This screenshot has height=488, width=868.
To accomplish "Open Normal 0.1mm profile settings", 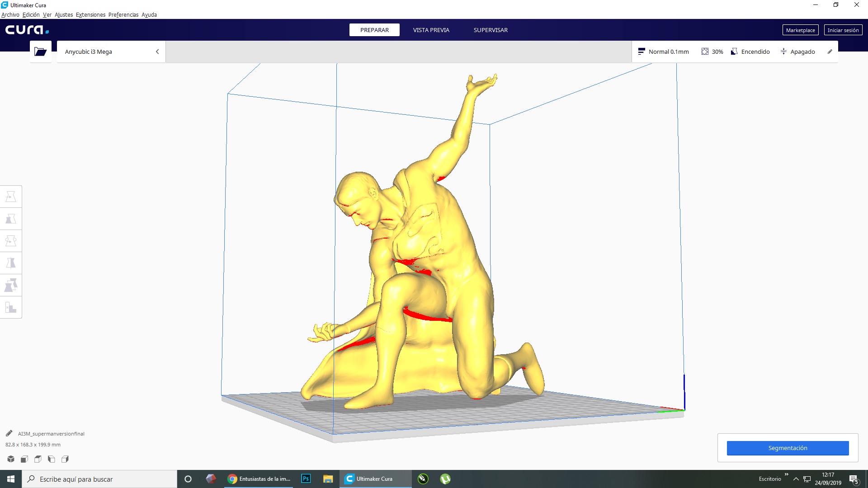I will coord(663,52).
